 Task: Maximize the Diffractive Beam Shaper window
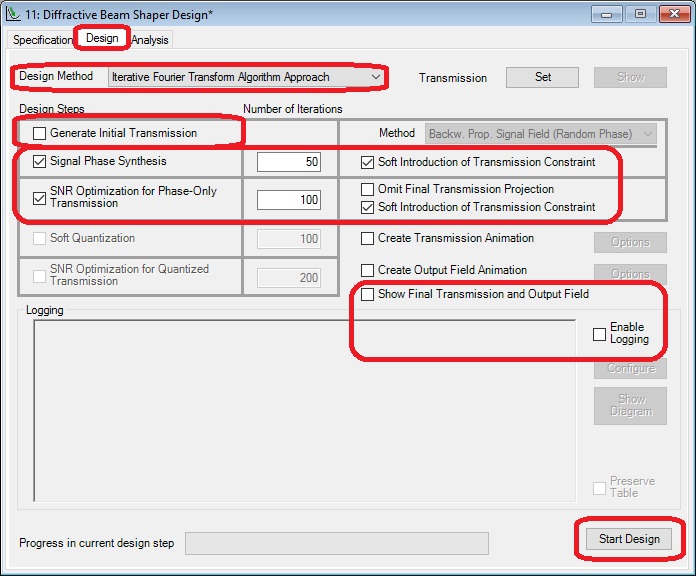tap(640, 14)
